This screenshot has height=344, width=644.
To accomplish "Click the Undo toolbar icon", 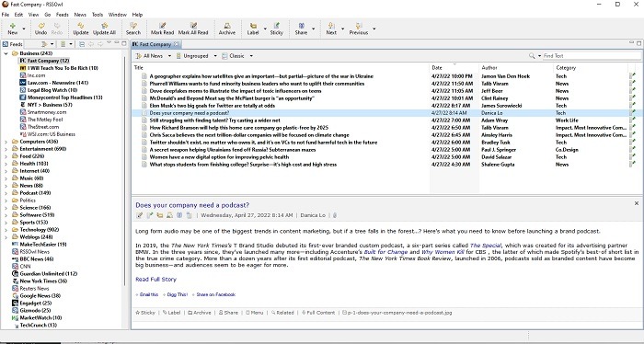I will click(x=40, y=29).
